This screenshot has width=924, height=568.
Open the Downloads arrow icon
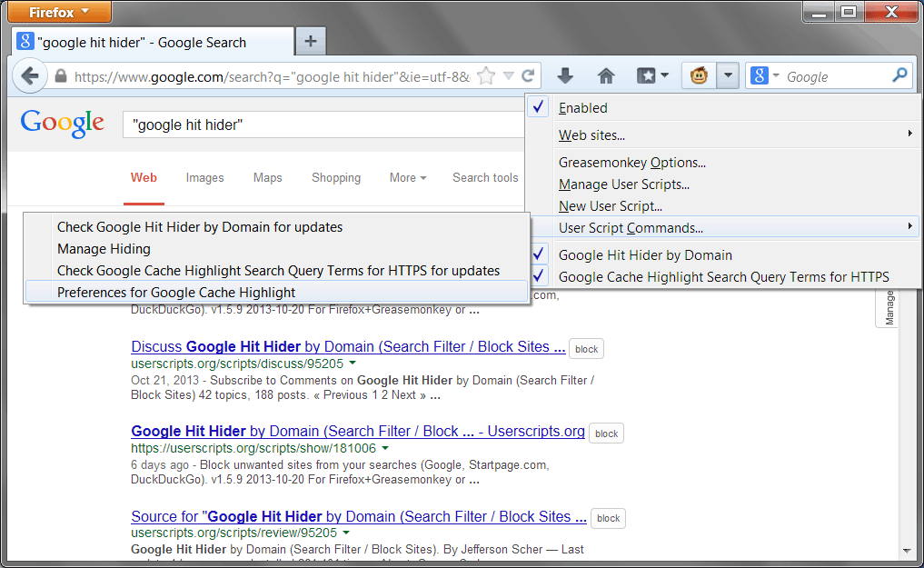[x=565, y=75]
